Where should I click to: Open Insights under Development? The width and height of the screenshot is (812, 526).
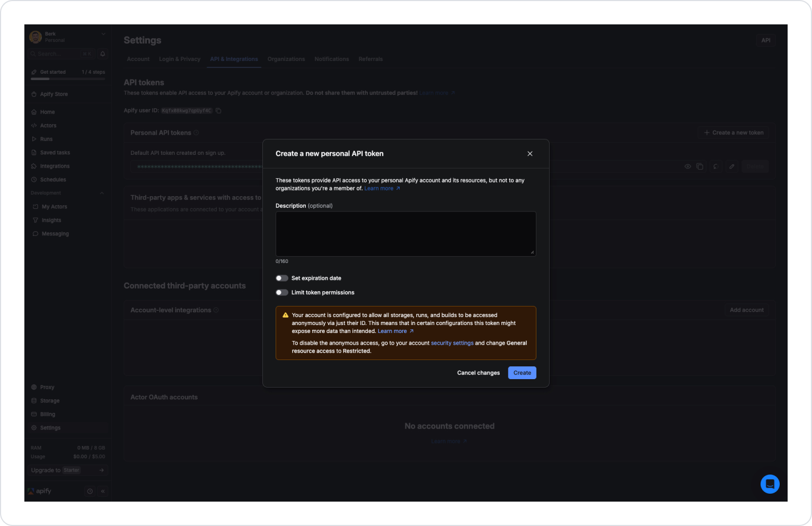coord(51,221)
